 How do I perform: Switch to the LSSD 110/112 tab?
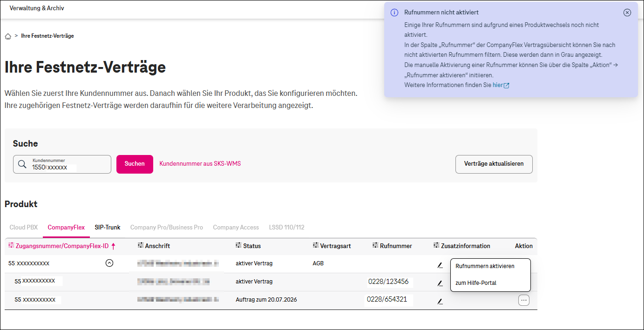click(286, 228)
